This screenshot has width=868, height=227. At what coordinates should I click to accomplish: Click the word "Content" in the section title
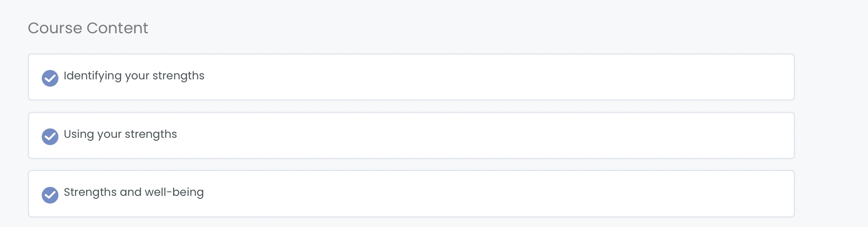coord(117,28)
